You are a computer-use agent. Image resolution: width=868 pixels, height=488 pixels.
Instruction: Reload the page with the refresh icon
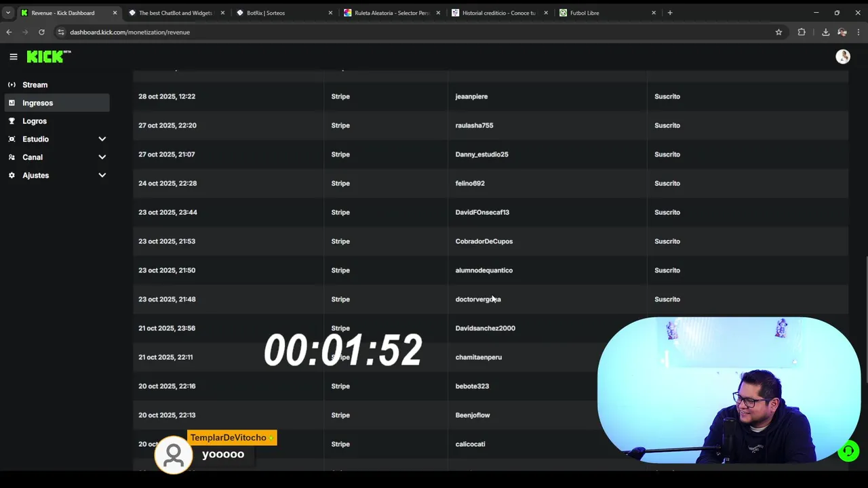tap(41, 32)
